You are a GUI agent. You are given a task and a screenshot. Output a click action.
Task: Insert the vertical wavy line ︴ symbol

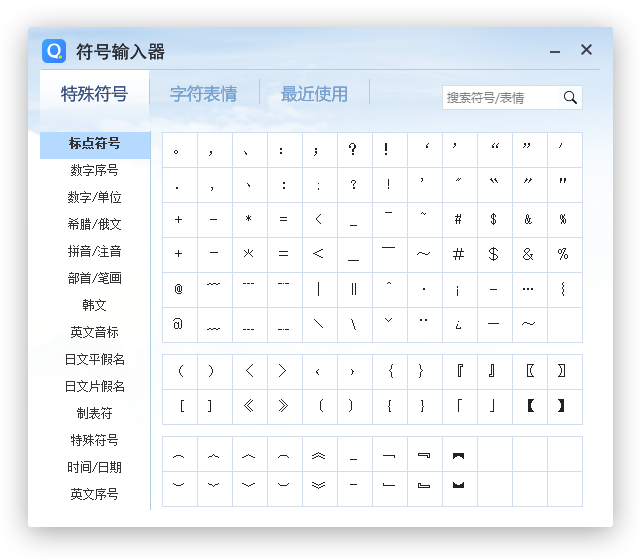pos(563,290)
